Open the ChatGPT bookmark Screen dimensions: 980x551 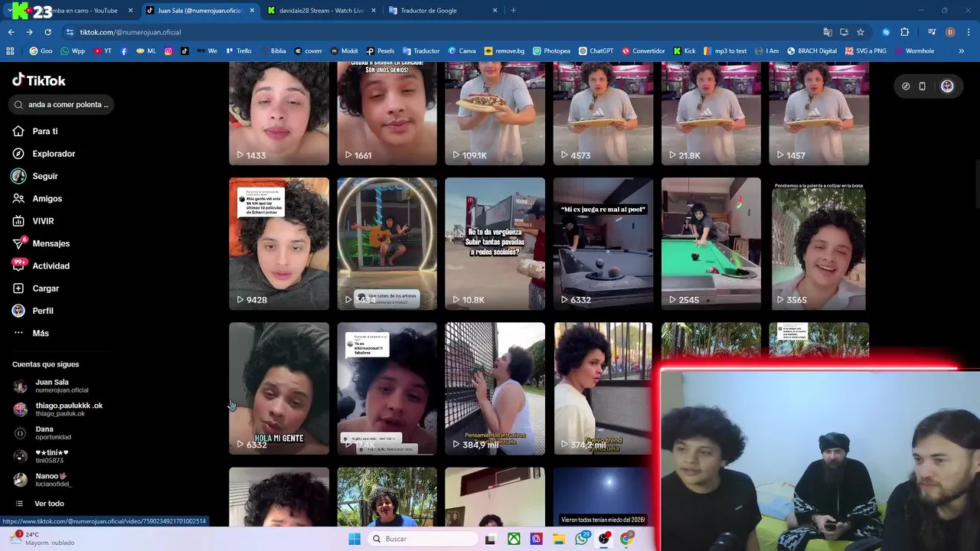coord(596,51)
